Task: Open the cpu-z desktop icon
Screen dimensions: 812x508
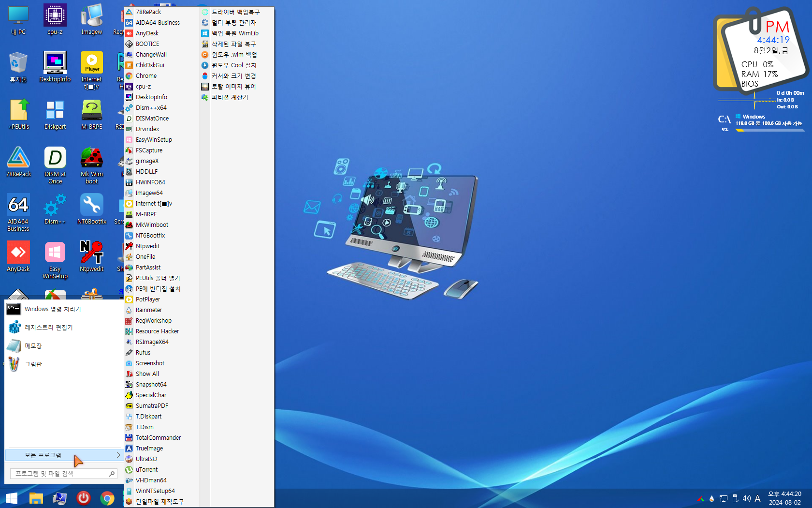Action: tap(55, 20)
